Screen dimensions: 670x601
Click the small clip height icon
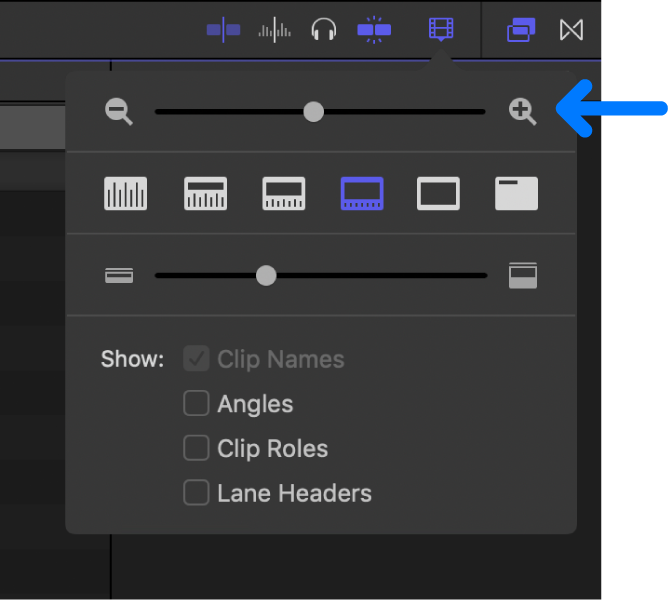coord(119,275)
